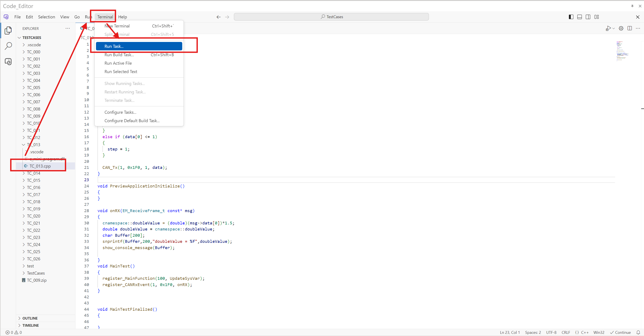This screenshot has height=336, width=644.
Task: Click the notifications bell in status bar
Action: (x=638, y=332)
